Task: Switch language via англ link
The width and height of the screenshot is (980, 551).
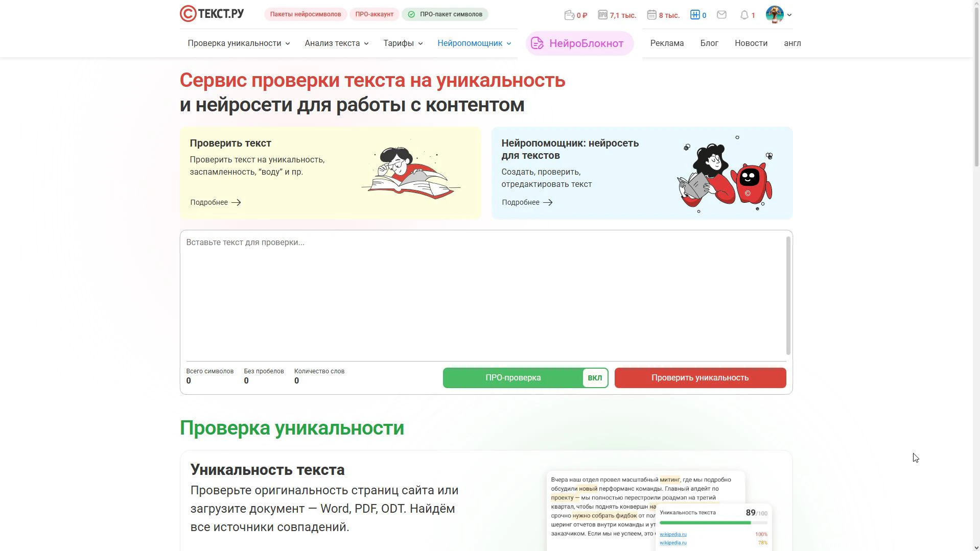Action: (x=792, y=43)
